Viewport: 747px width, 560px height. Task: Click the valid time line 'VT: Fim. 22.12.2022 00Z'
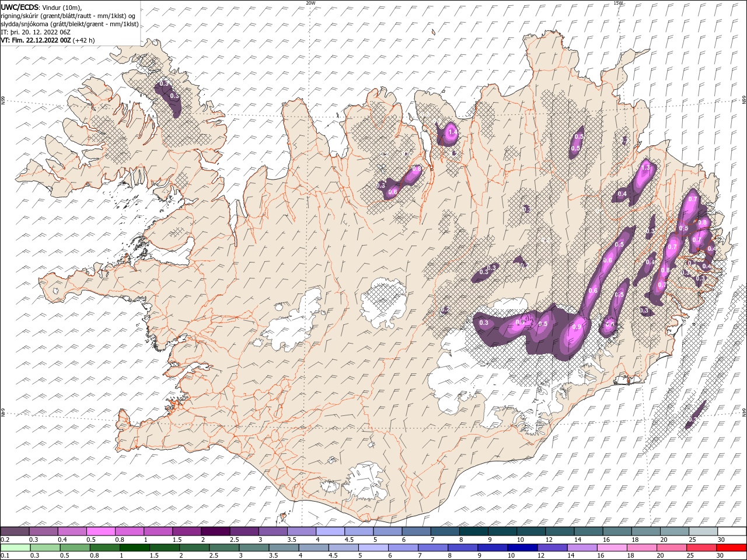point(36,40)
